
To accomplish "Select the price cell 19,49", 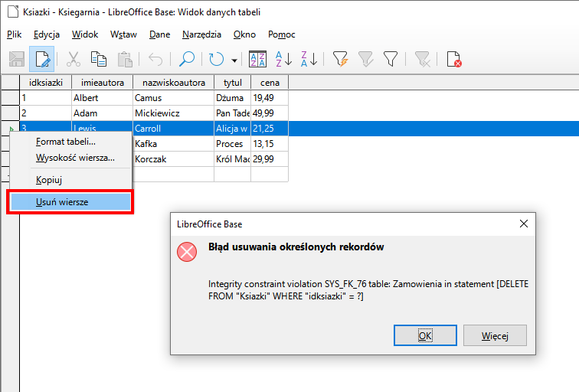I will coord(270,98).
